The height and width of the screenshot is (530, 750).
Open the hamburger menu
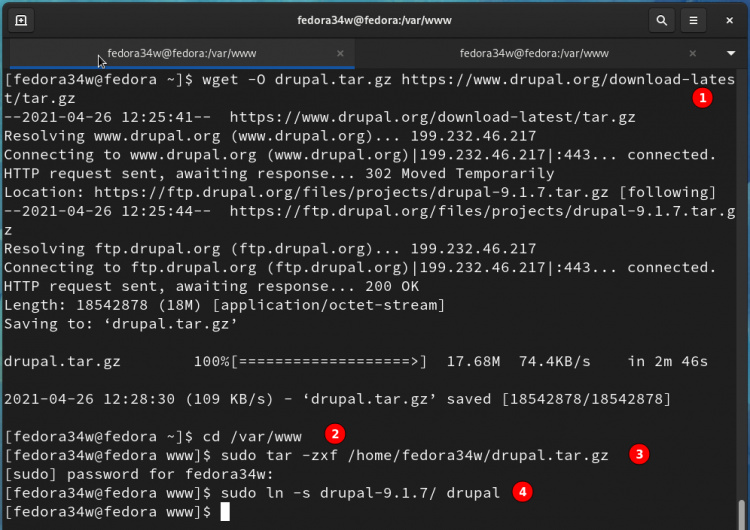[693, 20]
